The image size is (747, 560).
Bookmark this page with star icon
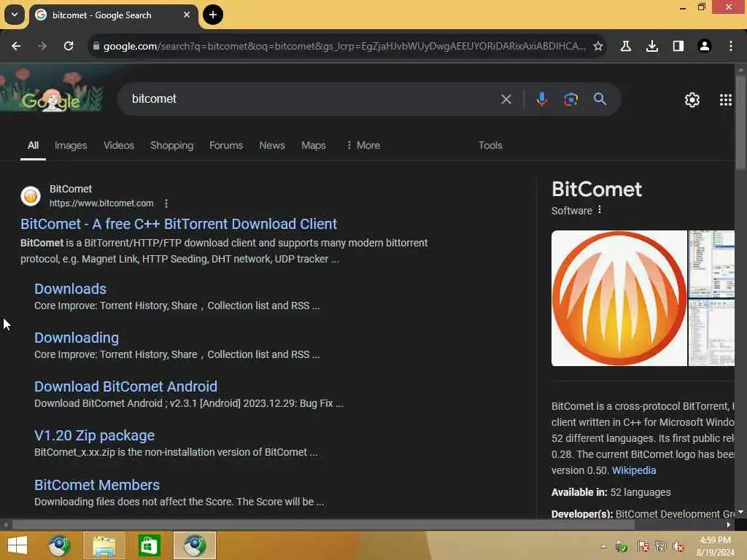pos(598,46)
